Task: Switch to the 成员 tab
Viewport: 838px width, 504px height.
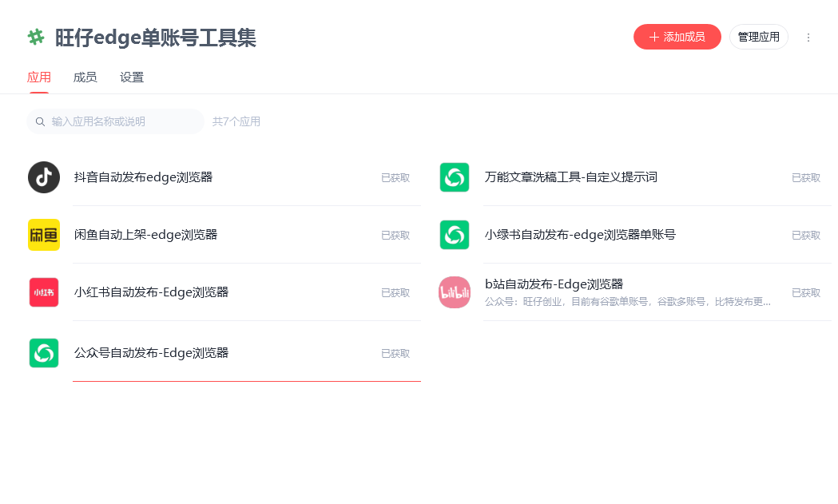Action: tap(85, 77)
